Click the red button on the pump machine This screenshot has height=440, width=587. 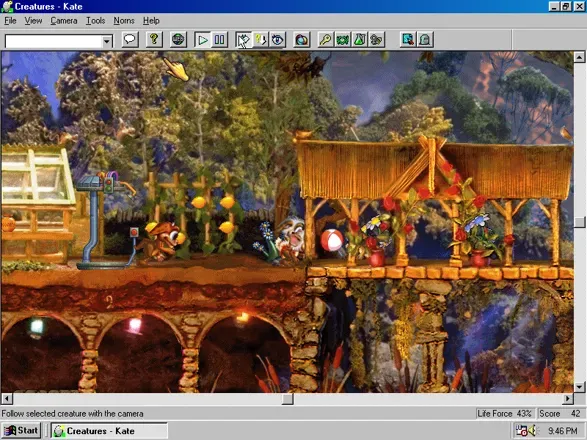pos(134,232)
